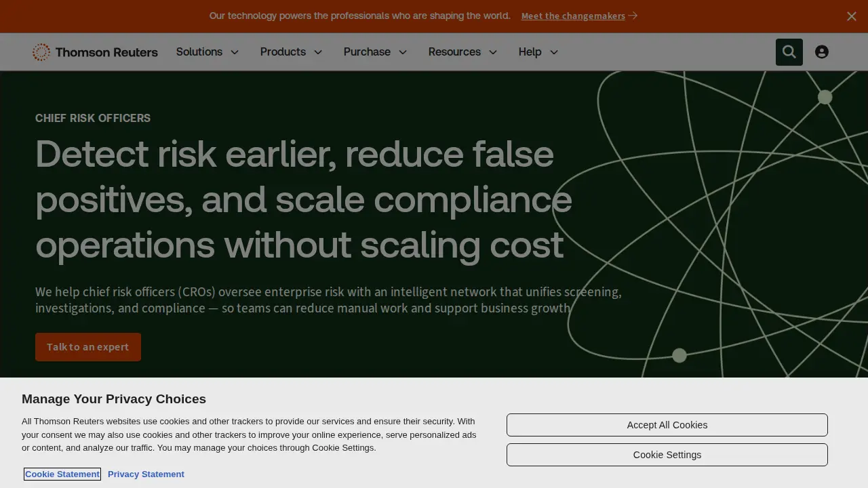Image resolution: width=868 pixels, height=488 pixels.
Task: Go to the Thomson Reuters logo homepage
Action: (95, 52)
